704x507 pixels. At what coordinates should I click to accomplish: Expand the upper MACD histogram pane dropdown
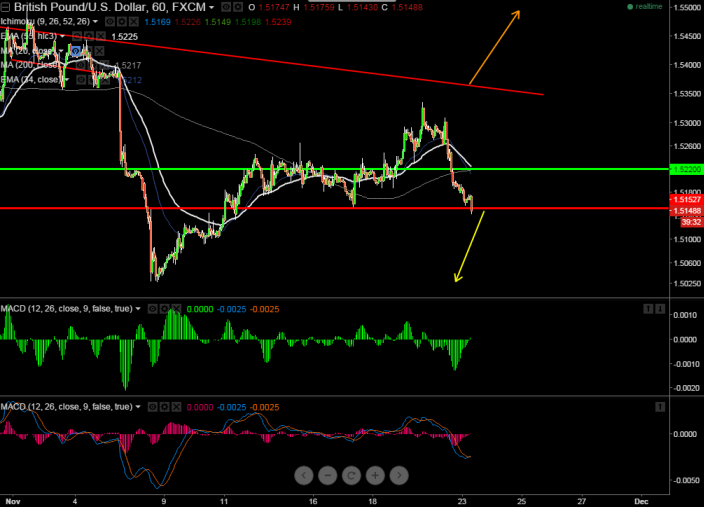pyautogui.click(x=138, y=309)
